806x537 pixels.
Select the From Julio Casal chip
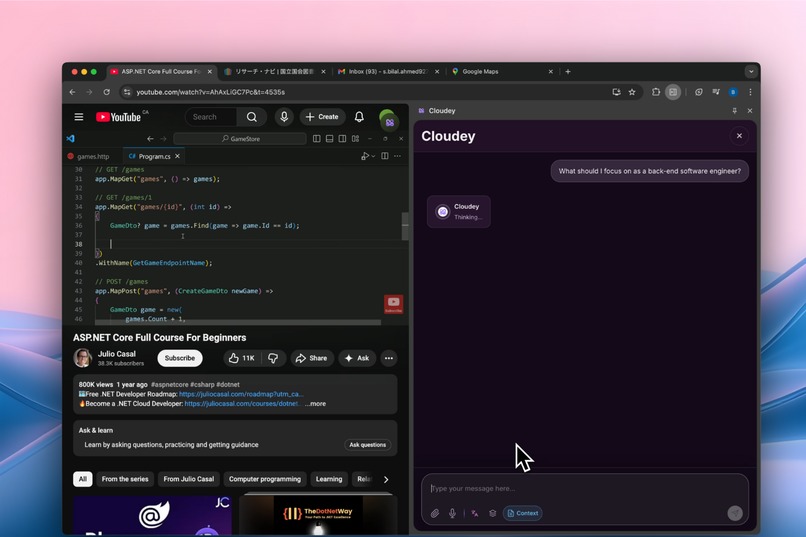point(189,479)
